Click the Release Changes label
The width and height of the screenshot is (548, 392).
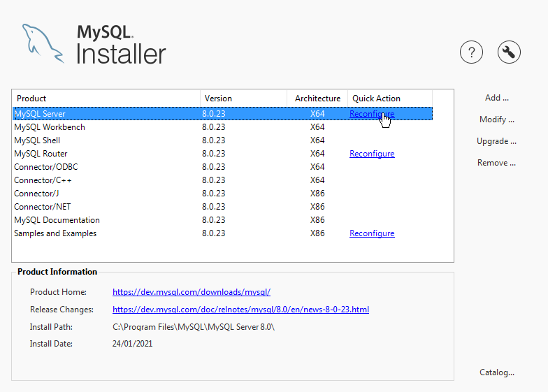click(x=62, y=310)
